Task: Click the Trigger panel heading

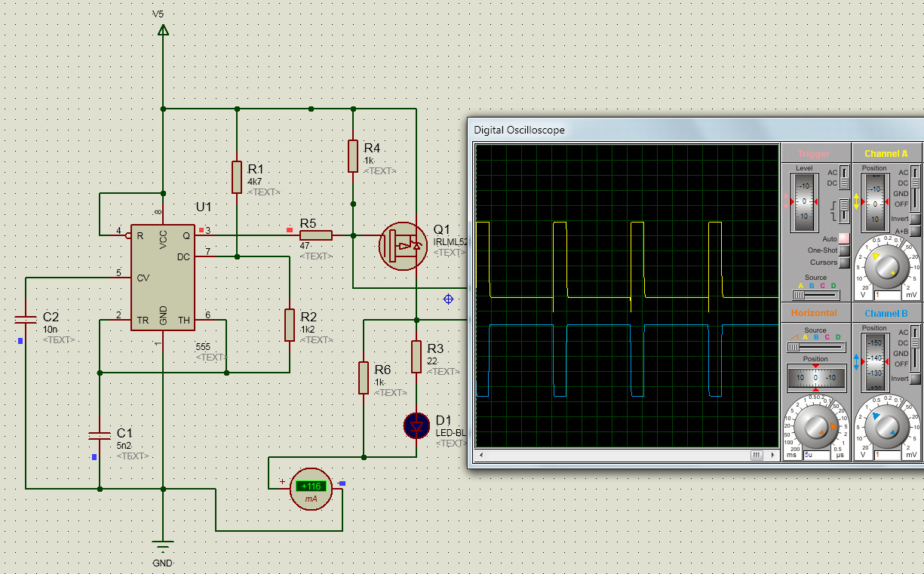Action: click(814, 153)
